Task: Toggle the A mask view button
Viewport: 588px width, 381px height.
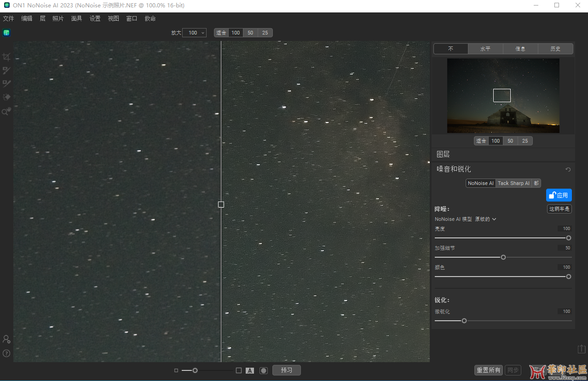Action: pos(250,370)
